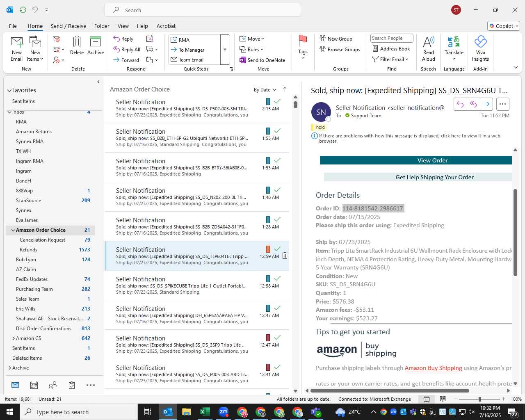Image resolution: width=525 pixels, height=420 pixels.
Task: Switch to the View tab
Action: (x=123, y=26)
